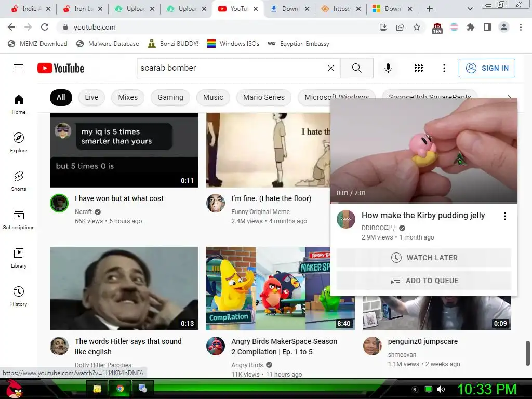Open the Hitler parody video thumbnail
This screenshot has width=532, height=399.
(124, 288)
